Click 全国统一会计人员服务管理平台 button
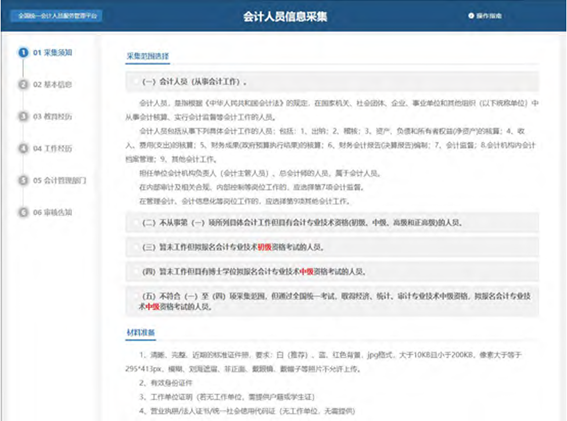The image size is (567, 421). click(56, 16)
